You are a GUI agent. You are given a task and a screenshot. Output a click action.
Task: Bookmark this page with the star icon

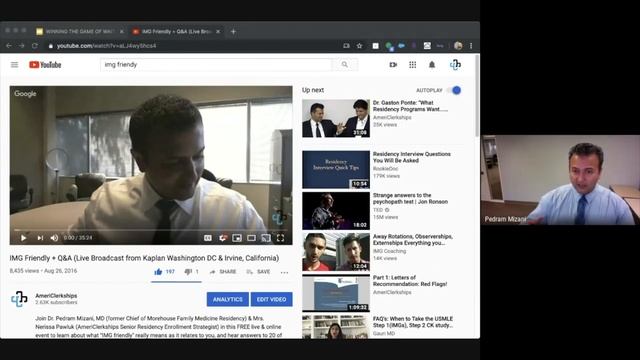(x=360, y=46)
